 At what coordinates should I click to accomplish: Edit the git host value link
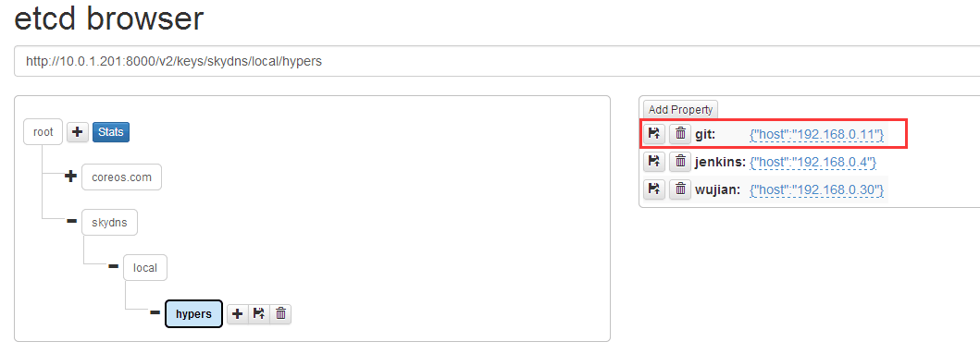pos(817,134)
